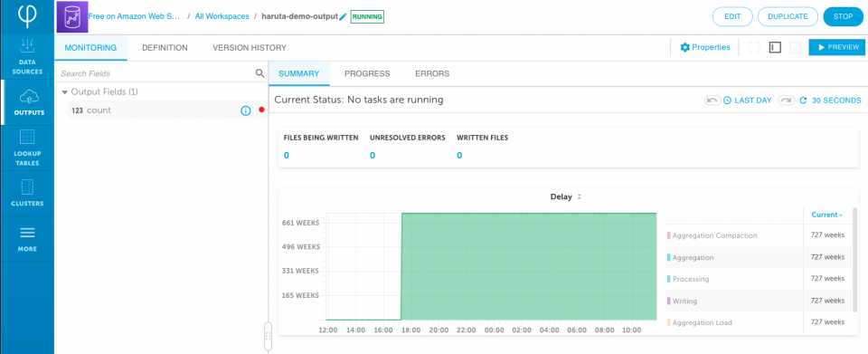868x354 pixels.
Task: Open Data Sources in sidebar
Action: [27, 56]
